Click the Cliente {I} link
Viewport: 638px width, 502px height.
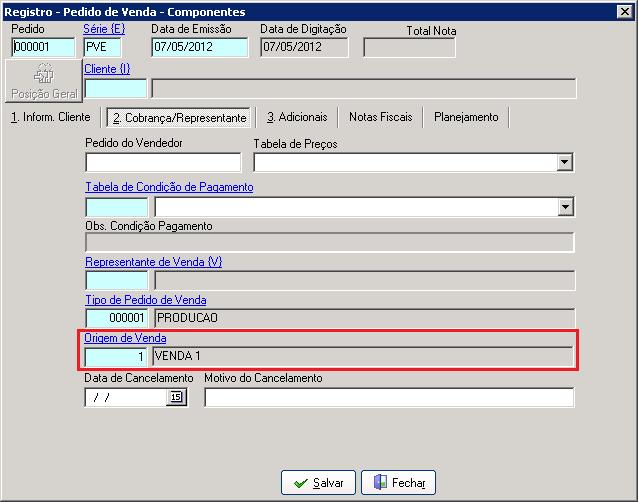point(107,69)
